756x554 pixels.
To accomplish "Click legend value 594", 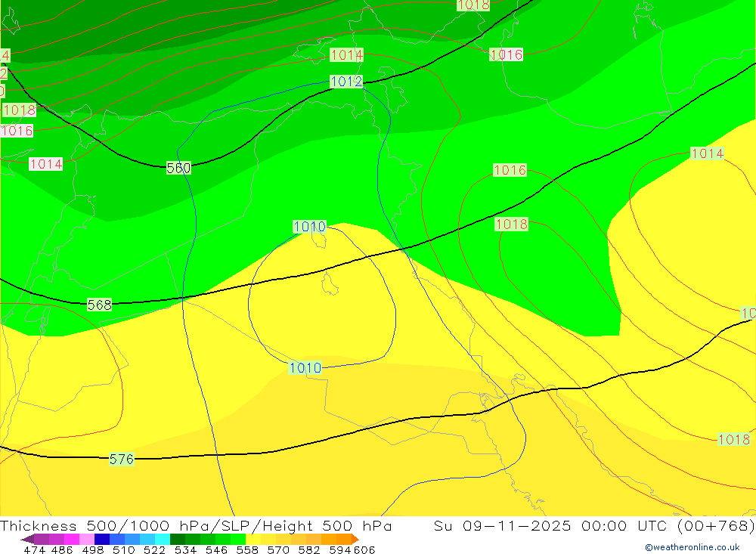I will [340, 549].
